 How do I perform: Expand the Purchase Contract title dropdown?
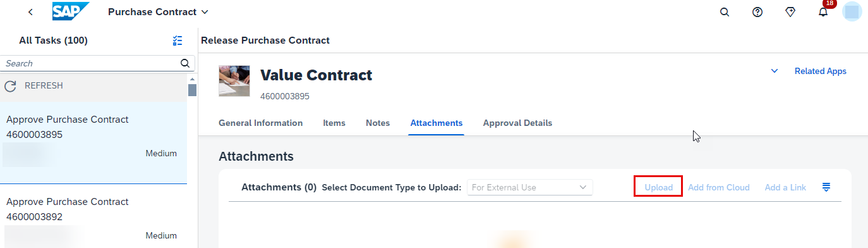point(204,12)
